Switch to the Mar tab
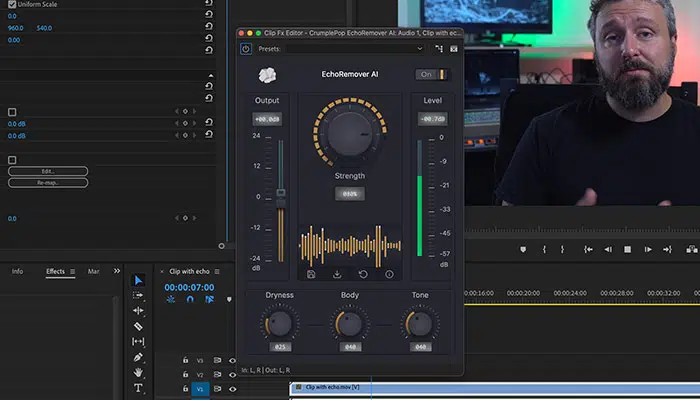Screen dimensions: 700x400 (93, 271)
